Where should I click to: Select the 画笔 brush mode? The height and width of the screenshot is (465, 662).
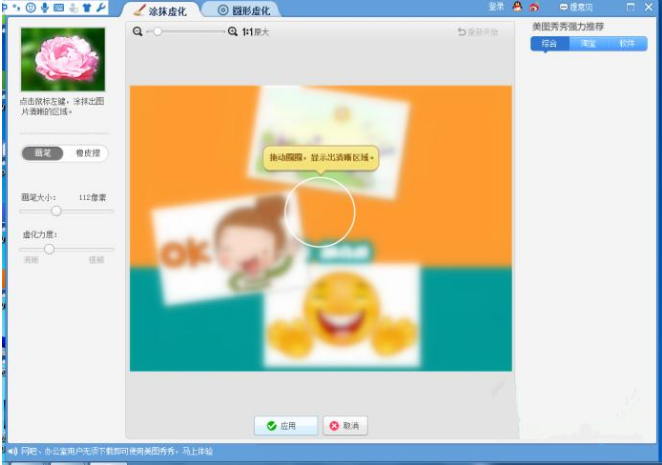click(43, 153)
